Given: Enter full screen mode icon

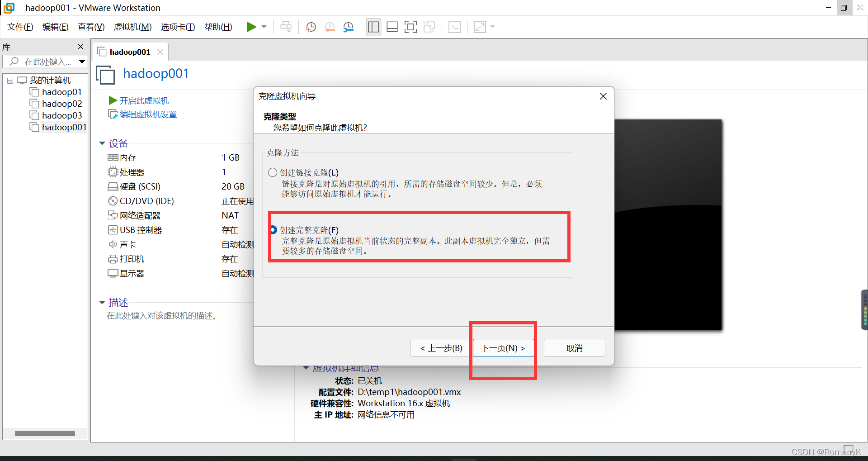Looking at the screenshot, I should (x=410, y=27).
